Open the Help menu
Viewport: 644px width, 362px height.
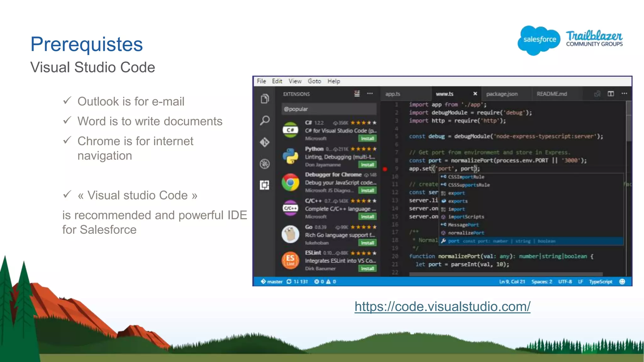[x=334, y=81]
